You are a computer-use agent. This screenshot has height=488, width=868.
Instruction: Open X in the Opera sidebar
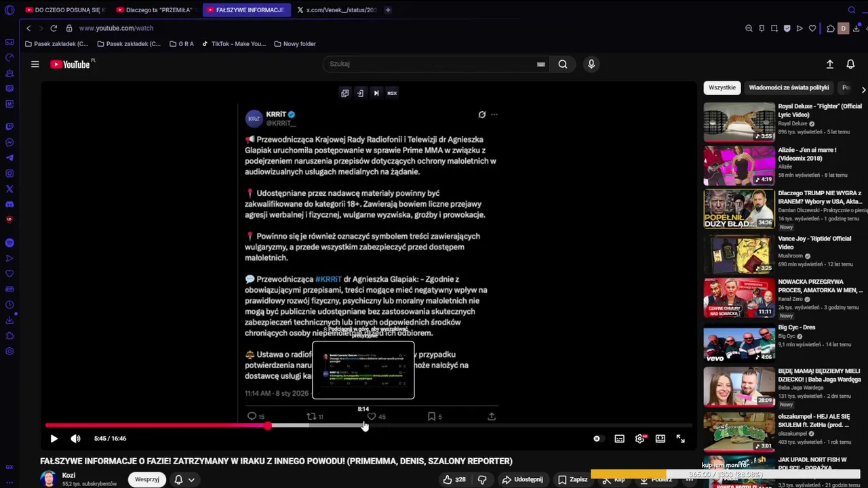(9, 189)
